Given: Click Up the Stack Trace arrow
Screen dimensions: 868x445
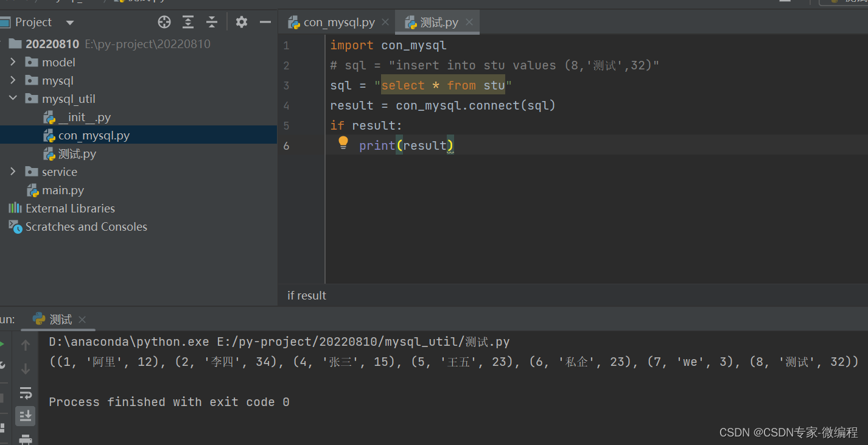Looking at the screenshot, I should coord(26,345).
